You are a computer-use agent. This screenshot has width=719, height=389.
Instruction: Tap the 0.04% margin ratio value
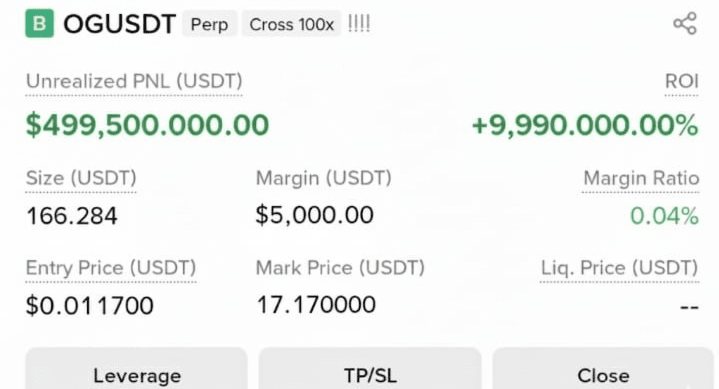pos(664,216)
